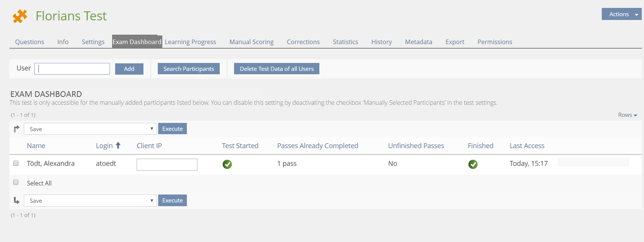Go to the Learning Progress tab
The height and width of the screenshot is (242, 644).
[x=191, y=42]
